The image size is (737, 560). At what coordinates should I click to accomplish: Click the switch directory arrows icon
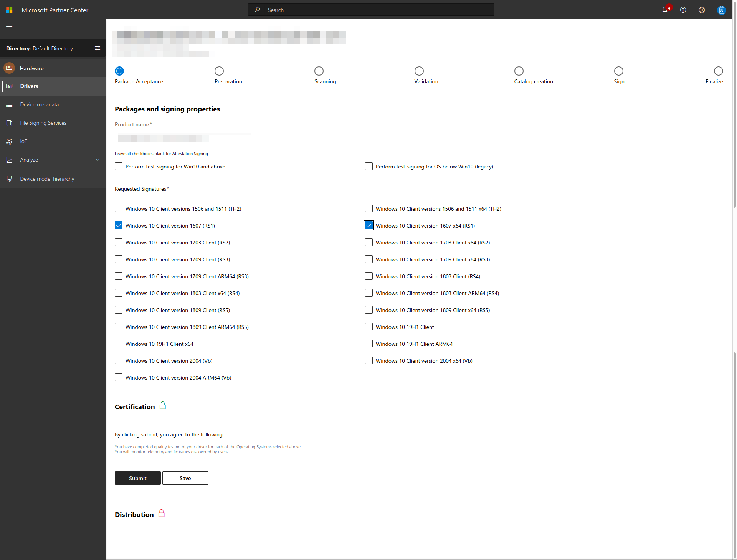pyautogui.click(x=97, y=48)
